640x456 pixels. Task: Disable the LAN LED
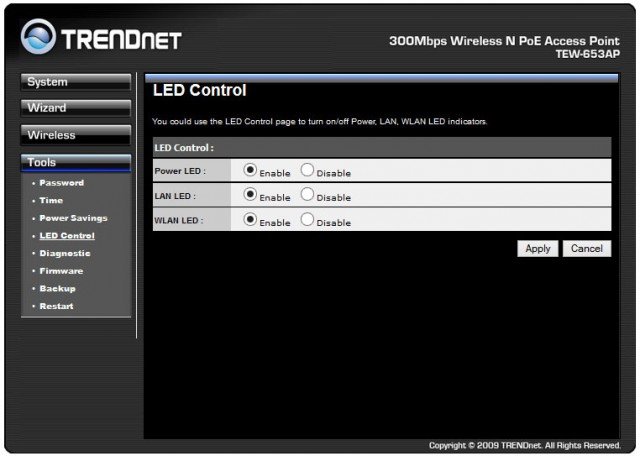[x=307, y=195]
